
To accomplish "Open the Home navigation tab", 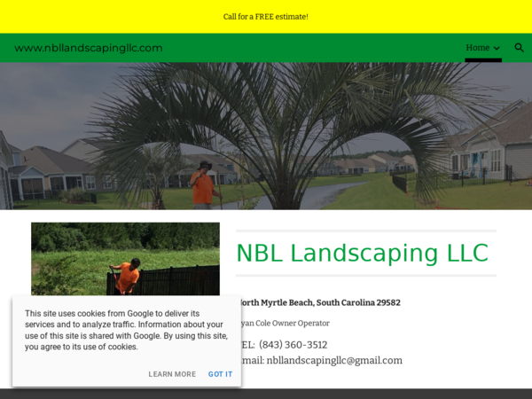I will tap(478, 48).
